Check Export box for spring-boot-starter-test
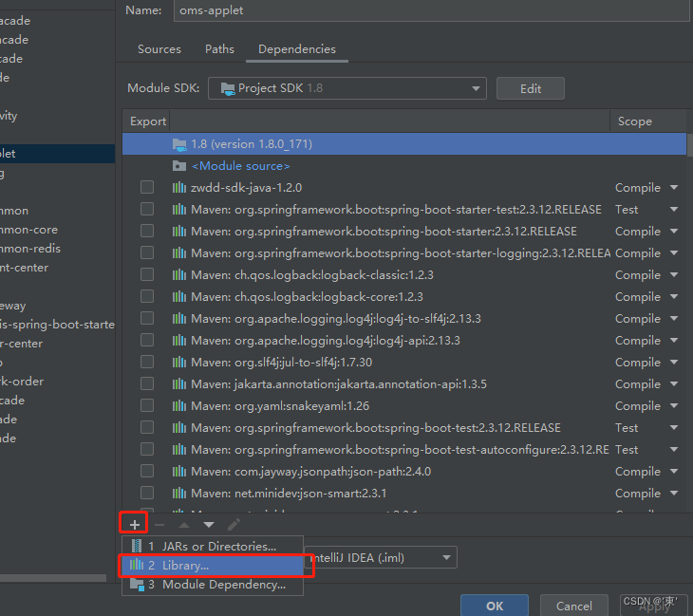Viewport: 693px width, 616px height. click(147, 209)
